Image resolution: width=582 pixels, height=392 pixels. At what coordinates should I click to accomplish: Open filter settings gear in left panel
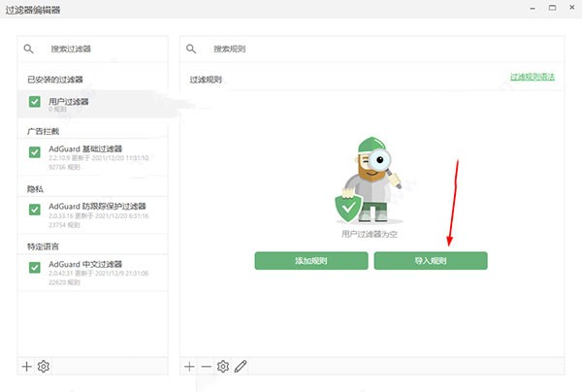pyautogui.click(x=44, y=366)
